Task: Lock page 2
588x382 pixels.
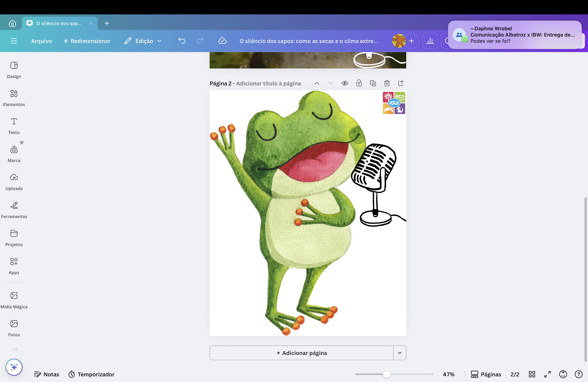Action: [359, 83]
